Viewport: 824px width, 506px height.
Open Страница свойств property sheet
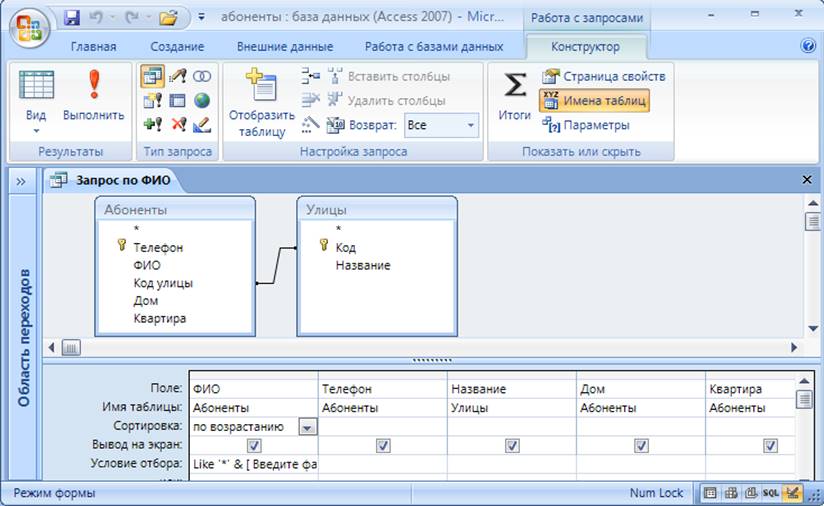[x=603, y=76]
